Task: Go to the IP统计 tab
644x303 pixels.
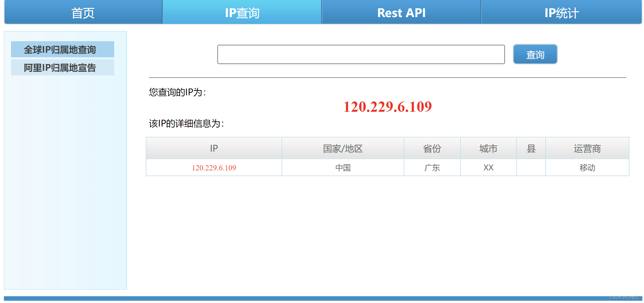Action: pos(561,12)
